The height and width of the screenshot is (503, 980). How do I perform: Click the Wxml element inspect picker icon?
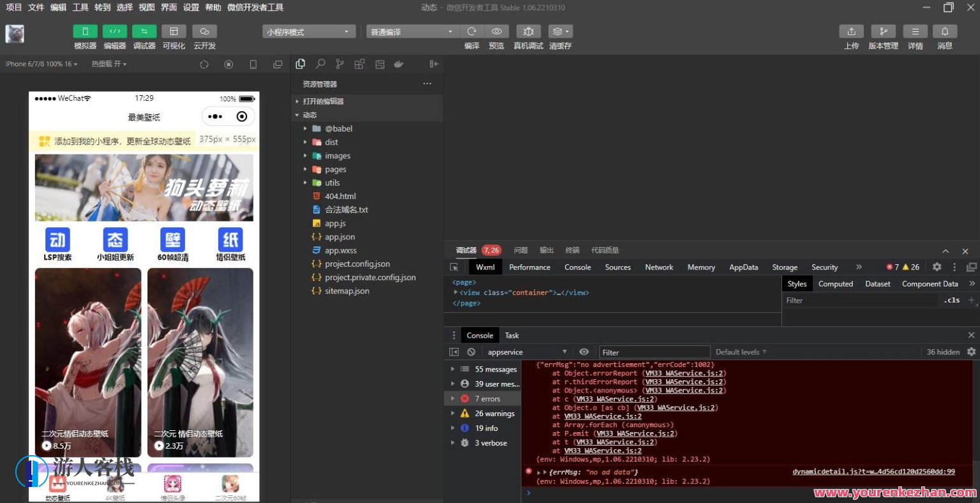pos(454,267)
